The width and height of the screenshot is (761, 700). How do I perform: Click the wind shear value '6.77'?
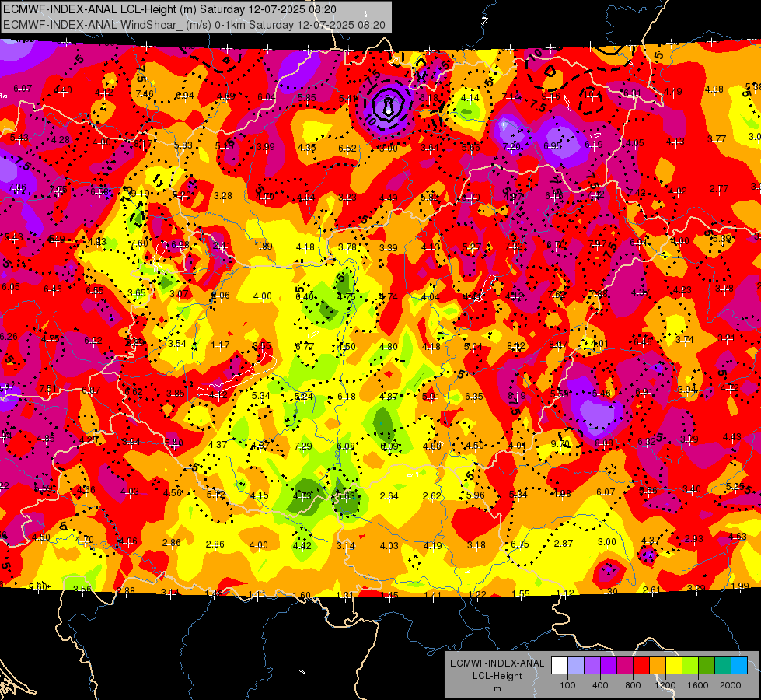tap(304, 347)
